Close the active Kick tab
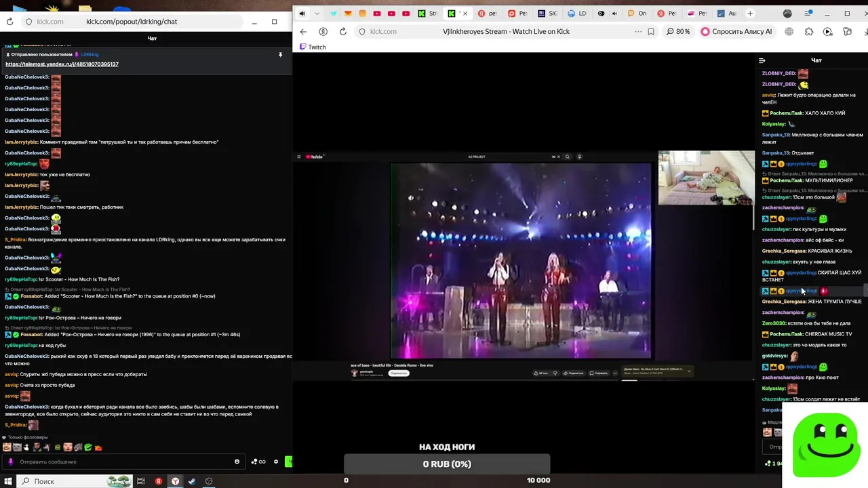The image size is (868, 488). pyautogui.click(x=465, y=14)
